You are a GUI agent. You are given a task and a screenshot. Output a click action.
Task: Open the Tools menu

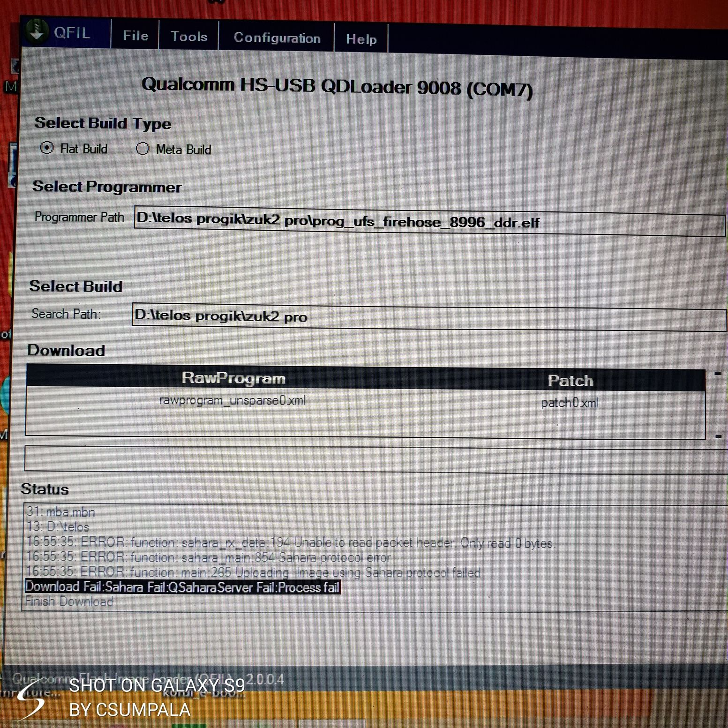click(189, 37)
